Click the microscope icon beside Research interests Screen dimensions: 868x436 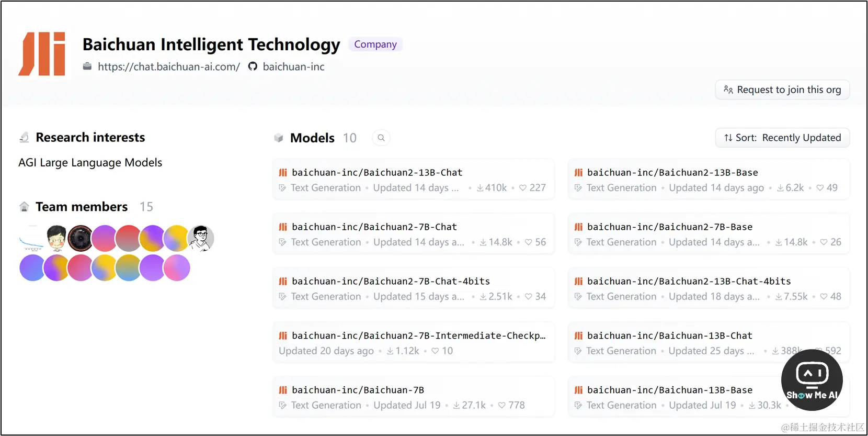pos(24,137)
